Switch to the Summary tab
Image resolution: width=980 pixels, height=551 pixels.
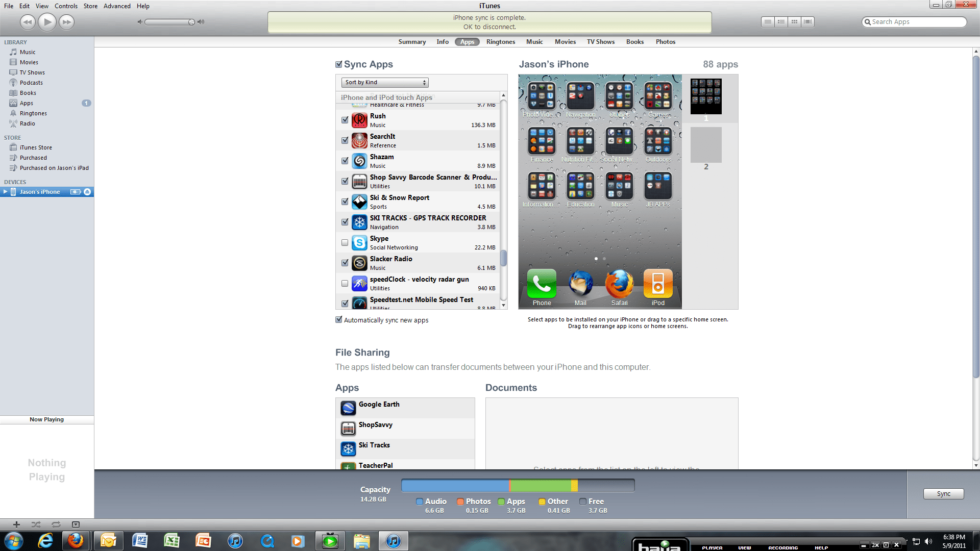point(412,42)
